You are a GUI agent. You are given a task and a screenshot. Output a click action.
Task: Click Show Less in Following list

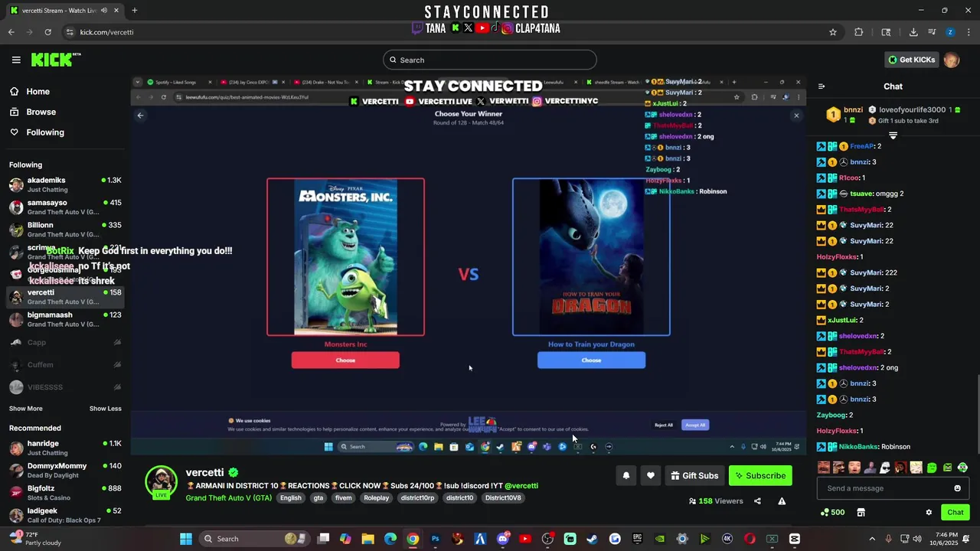coord(106,409)
